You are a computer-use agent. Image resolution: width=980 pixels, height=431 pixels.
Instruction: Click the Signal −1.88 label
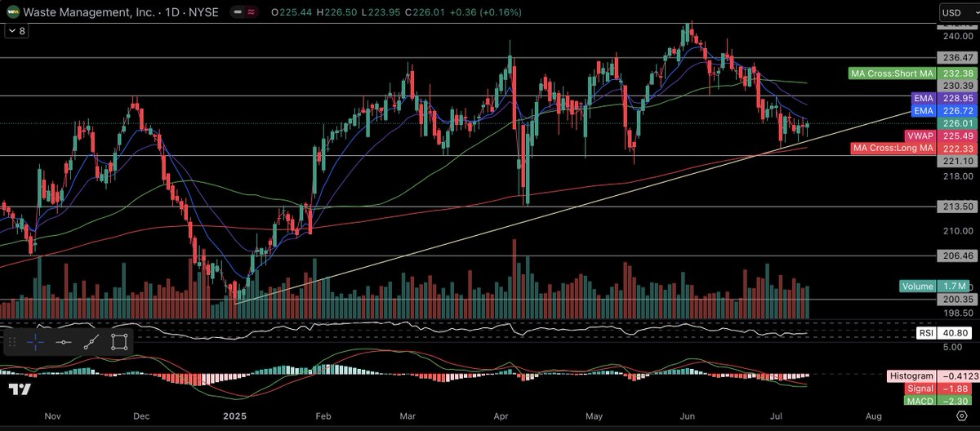pyautogui.click(x=937, y=389)
